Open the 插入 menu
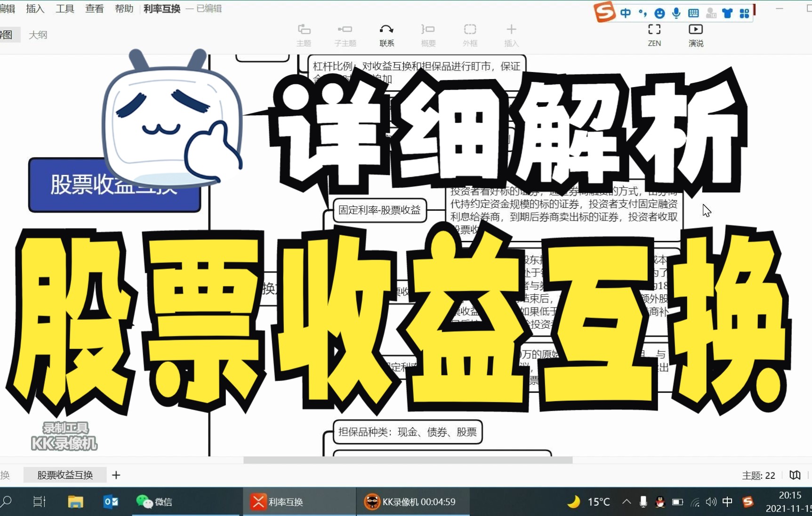 tap(35, 8)
